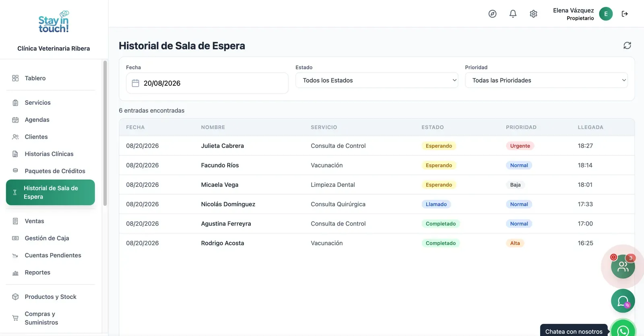Select Nicolás Domínguez entry
The height and width of the screenshot is (336, 644).
coord(228,204)
